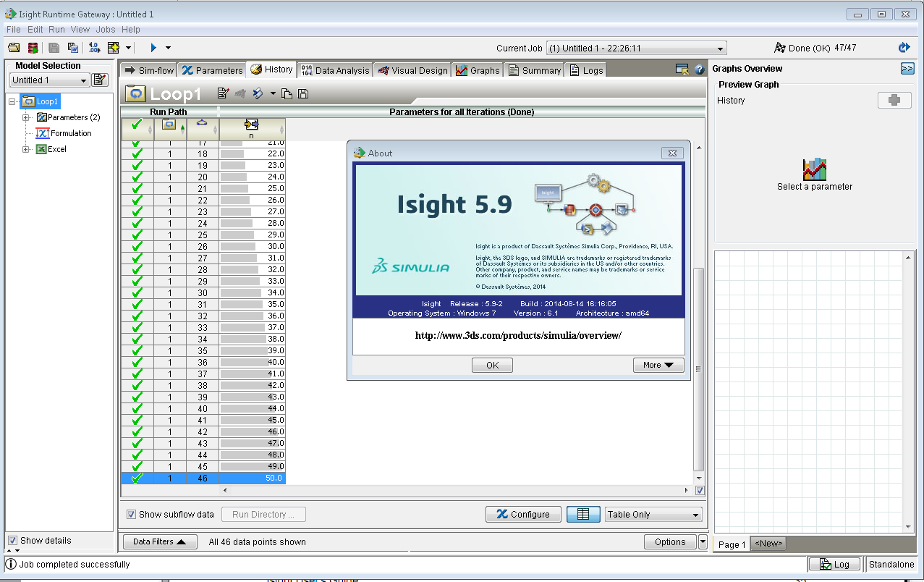The image size is (924, 582).
Task: Select the row with n value 35.0
Action: click(x=203, y=305)
